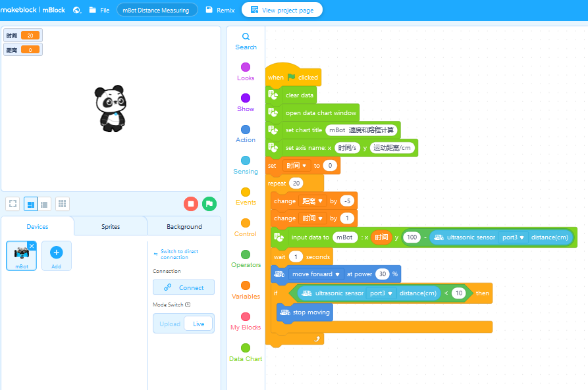Select the small stage layout icon
588x390 pixels.
[x=44, y=204]
